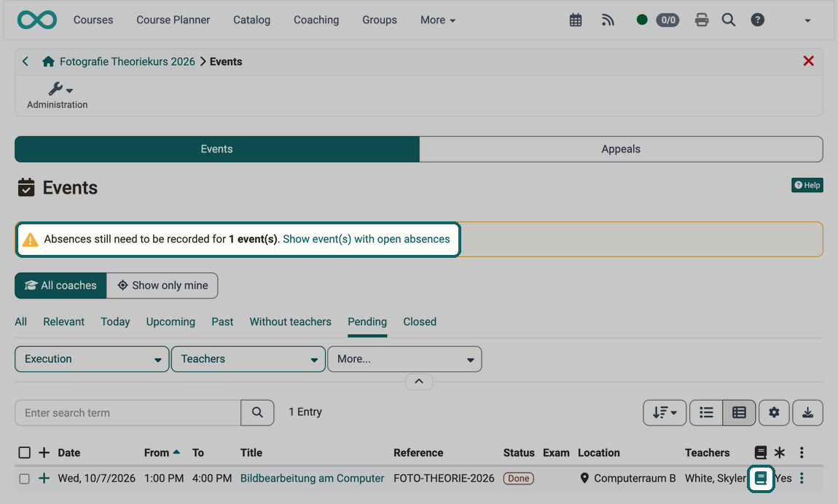Open Course Planner in navigation
This screenshot has height=504, width=838.
[x=173, y=20]
